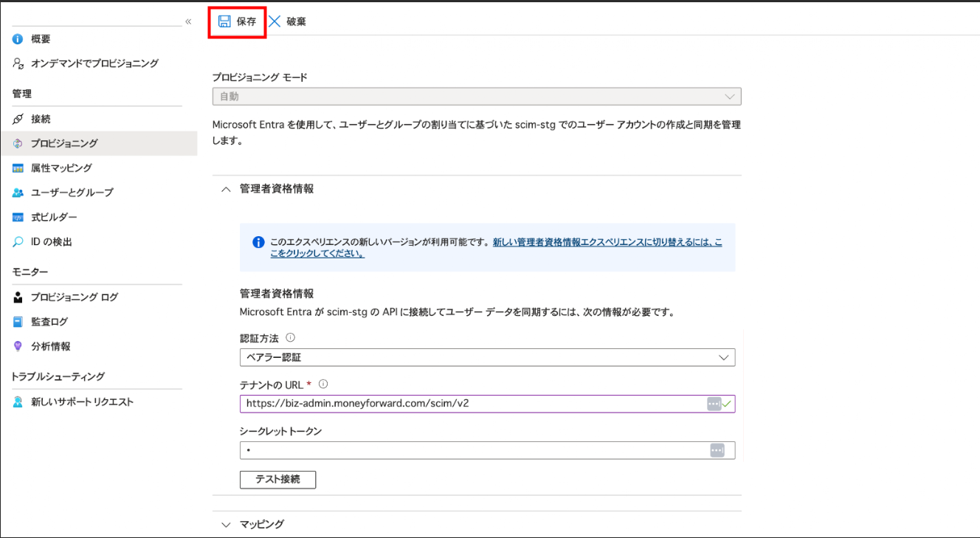The width and height of the screenshot is (980, 538).
Task: Collapse the sidebar with the double chevron
Action: point(188,22)
